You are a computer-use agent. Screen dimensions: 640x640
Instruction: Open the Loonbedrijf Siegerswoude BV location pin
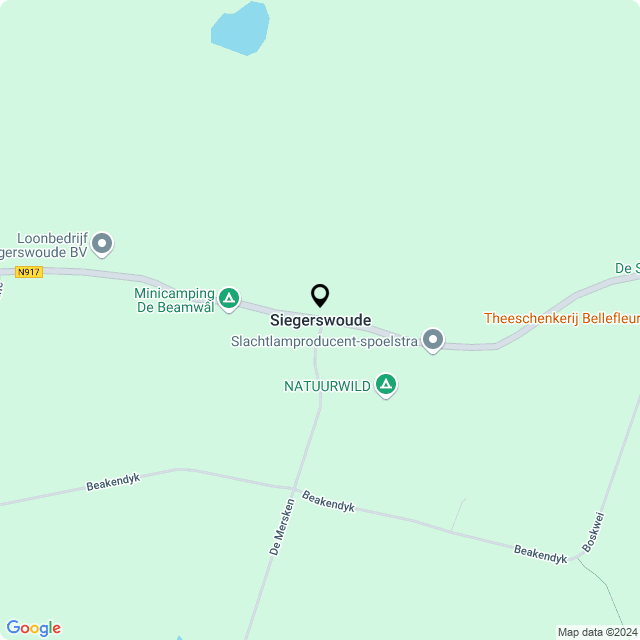pos(102,244)
